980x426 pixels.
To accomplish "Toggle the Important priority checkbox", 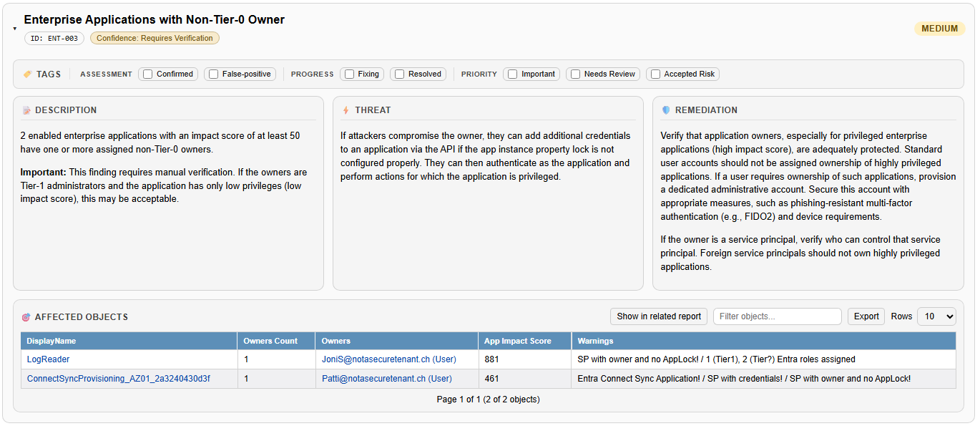I will click(512, 74).
